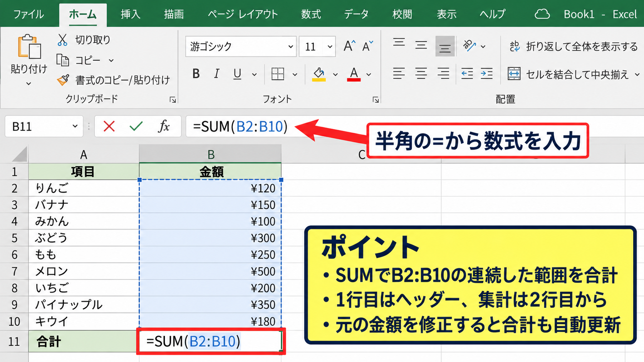The image size is (644, 362).
Task: Open Clipboard group dialog launcher
Action: [173, 100]
